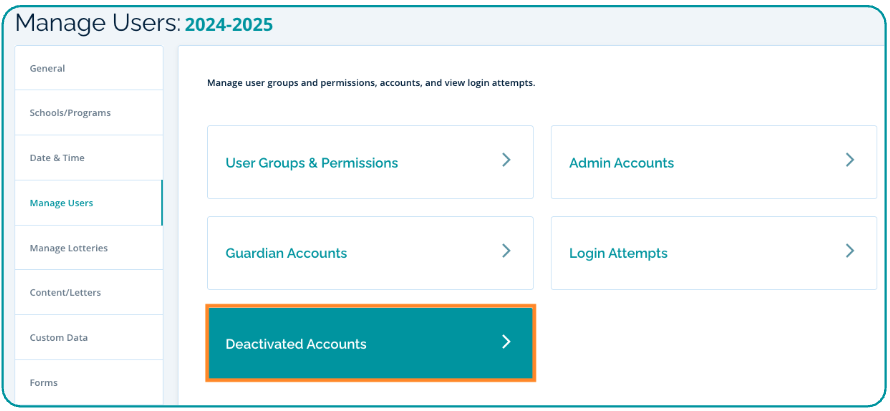
Task: Click the chevron on User Groups & Permissions
Action: pos(506,160)
